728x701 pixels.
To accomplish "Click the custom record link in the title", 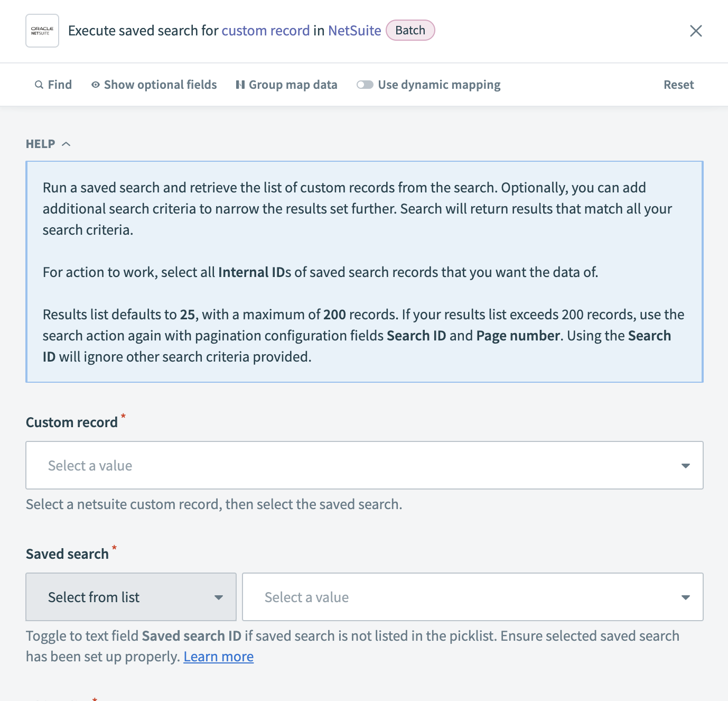I will 266,30.
